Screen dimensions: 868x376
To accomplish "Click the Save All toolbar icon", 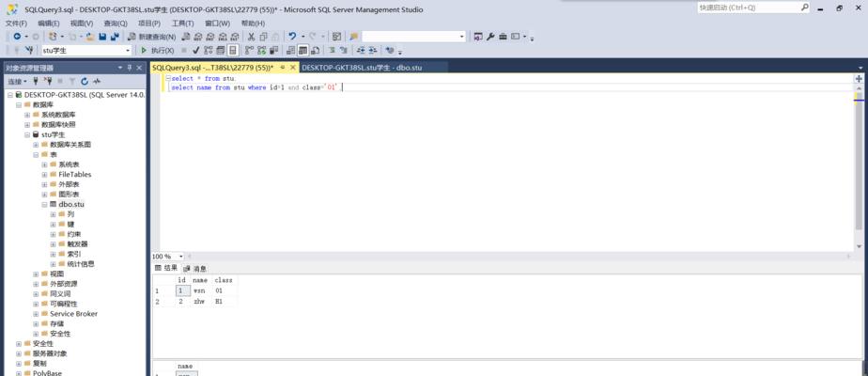I will (x=116, y=37).
